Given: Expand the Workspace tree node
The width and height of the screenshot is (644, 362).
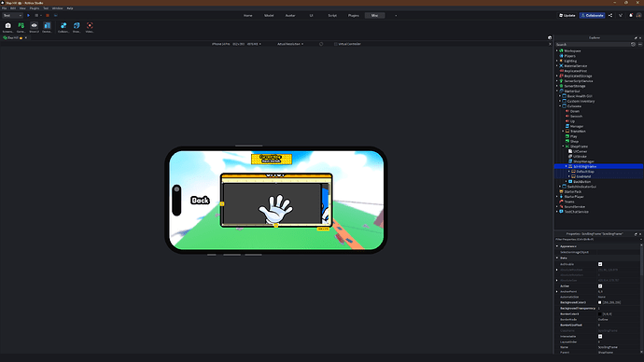Looking at the screenshot, I should [x=557, y=51].
